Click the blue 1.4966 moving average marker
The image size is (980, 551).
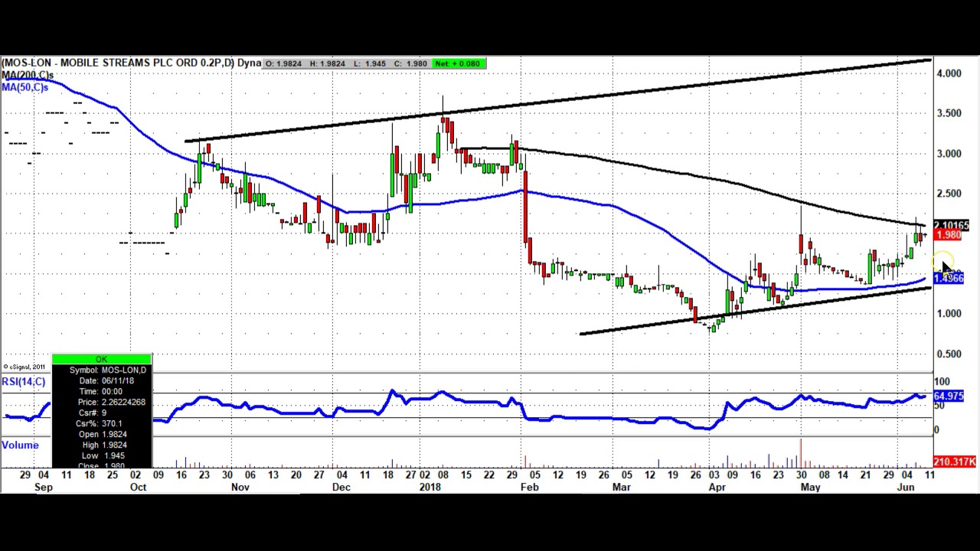[949, 278]
